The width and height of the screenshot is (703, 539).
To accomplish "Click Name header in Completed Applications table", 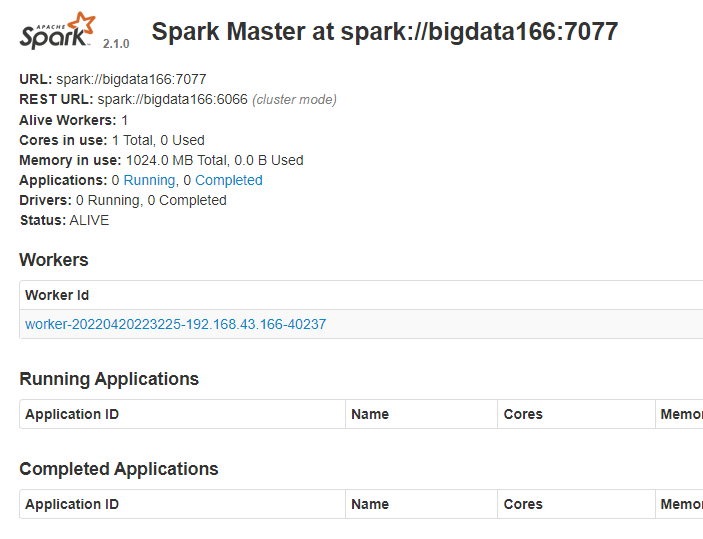I will [370, 504].
